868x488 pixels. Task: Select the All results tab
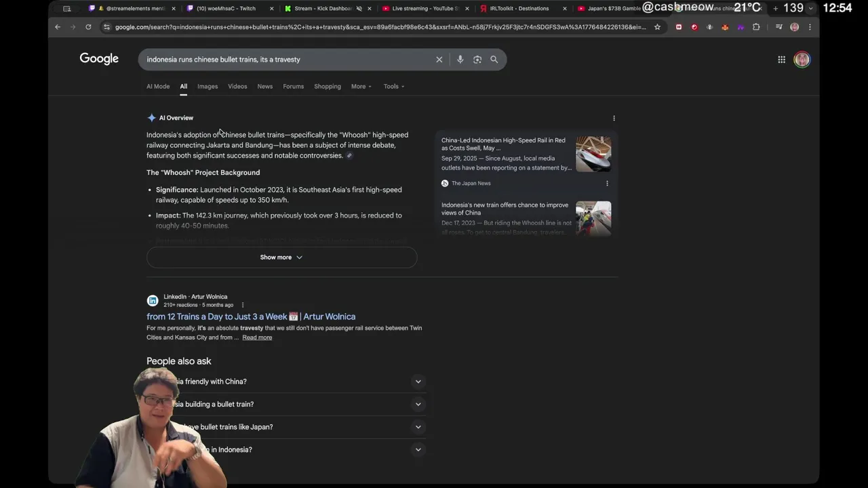[x=183, y=87]
